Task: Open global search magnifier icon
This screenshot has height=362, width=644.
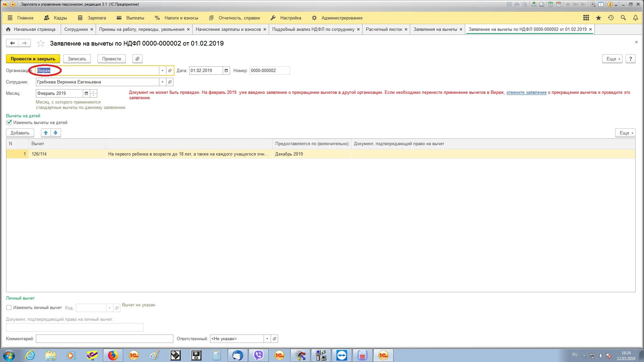Action: click(x=623, y=18)
